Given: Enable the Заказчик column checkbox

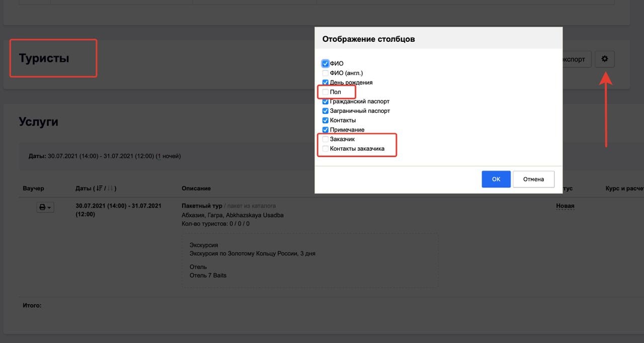Looking at the screenshot, I should (326, 139).
